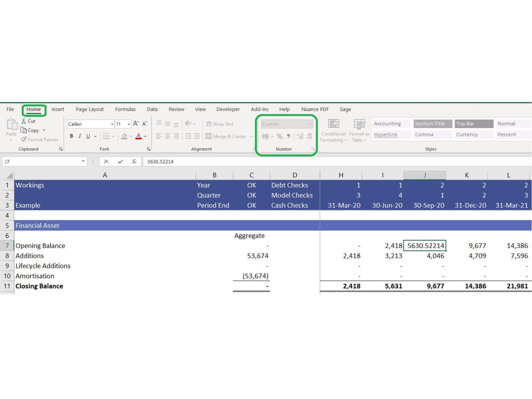Open the Calibri font name dropdown
Image resolution: width=532 pixels, height=399 pixels.
click(112, 124)
